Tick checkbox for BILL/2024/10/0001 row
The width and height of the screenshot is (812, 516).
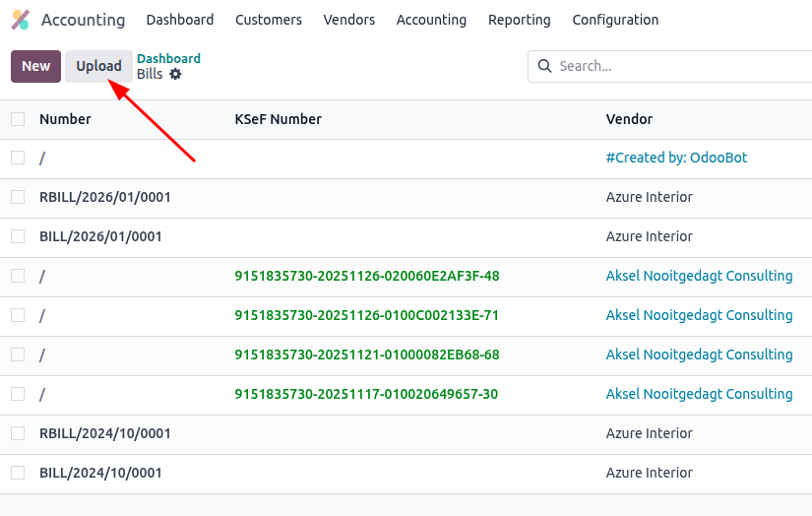point(18,473)
